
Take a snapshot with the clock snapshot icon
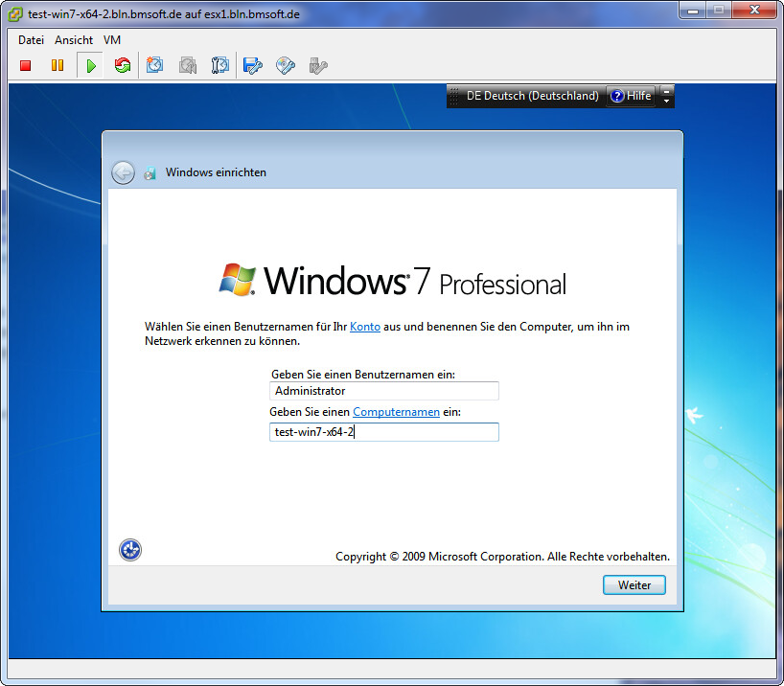click(154, 65)
